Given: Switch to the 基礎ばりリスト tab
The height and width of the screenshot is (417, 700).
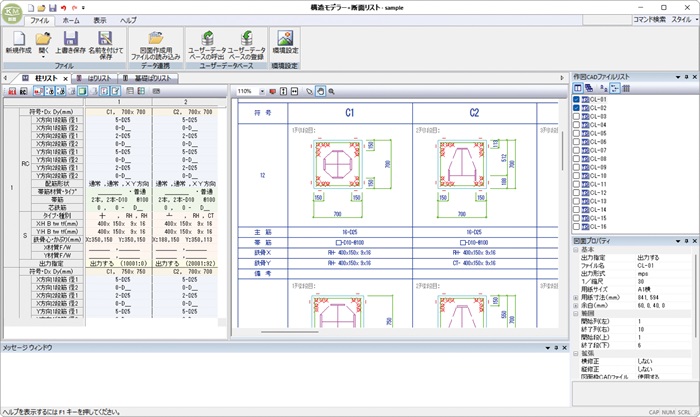Looking at the screenshot, I should [x=151, y=78].
